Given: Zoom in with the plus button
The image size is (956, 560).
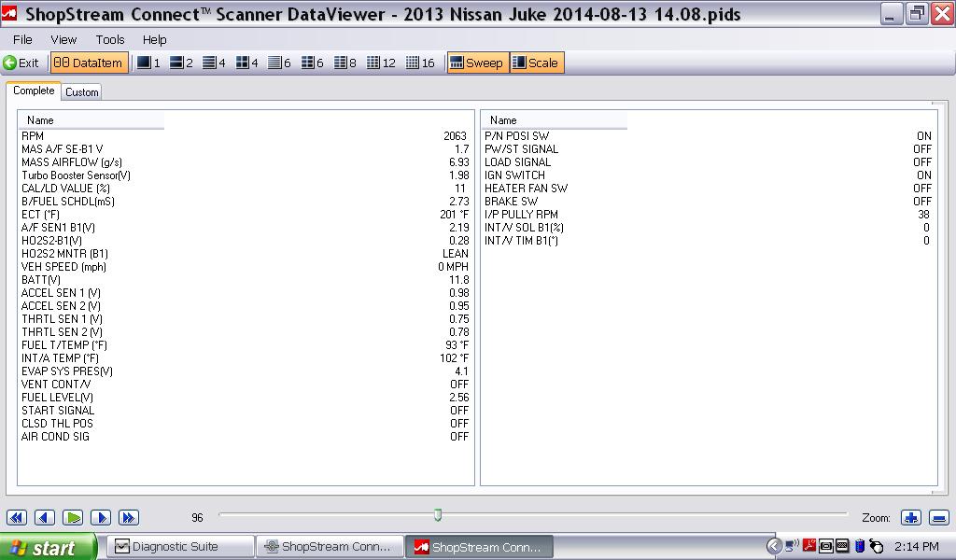Looking at the screenshot, I should (911, 518).
